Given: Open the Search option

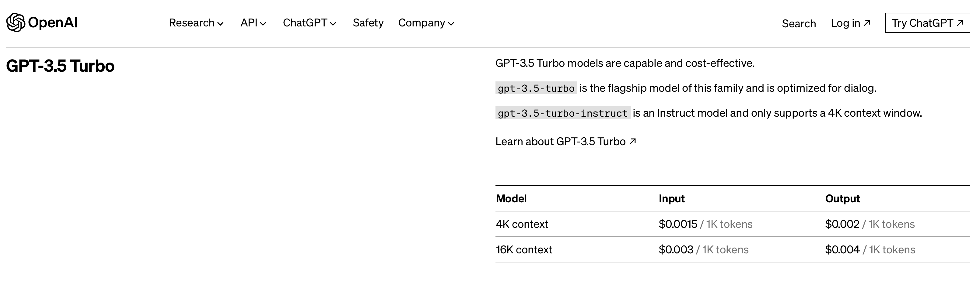Looking at the screenshot, I should click(799, 24).
